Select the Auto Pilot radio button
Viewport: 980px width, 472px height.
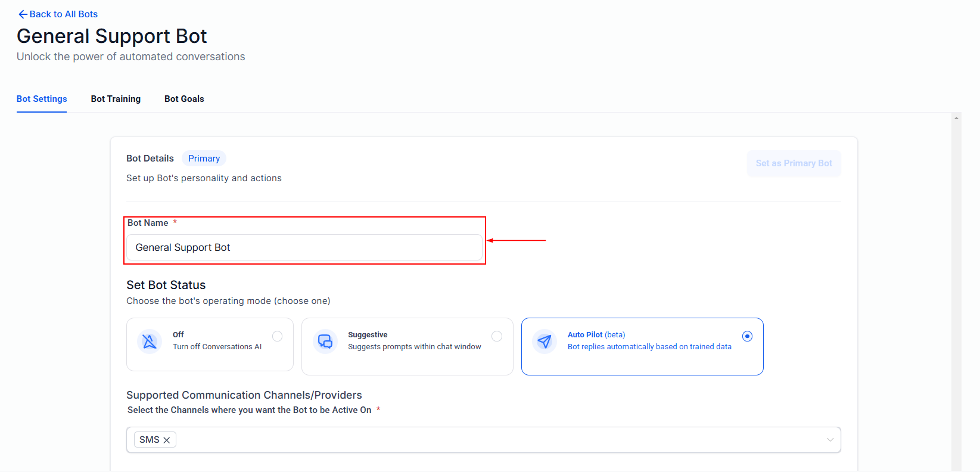747,336
